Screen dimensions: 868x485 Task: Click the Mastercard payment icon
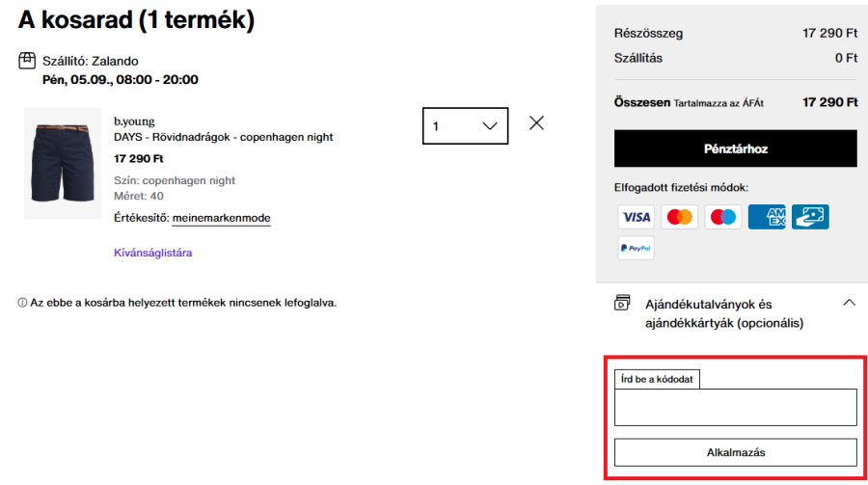tap(679, 217)
